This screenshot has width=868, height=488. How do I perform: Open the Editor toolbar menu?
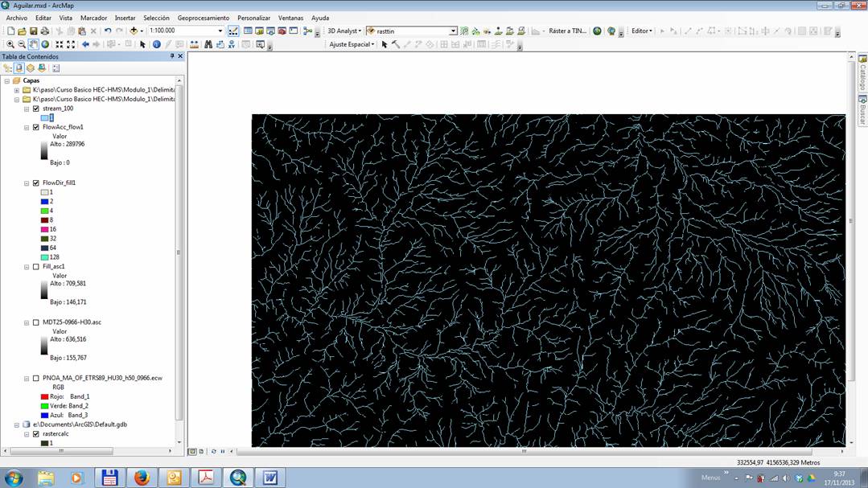(x=641, y=31)
